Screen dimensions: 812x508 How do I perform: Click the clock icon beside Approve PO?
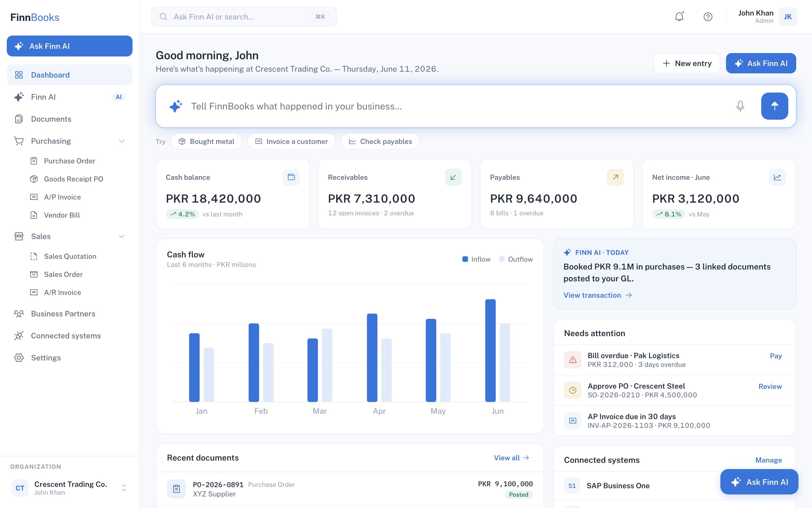pos(572,390)
